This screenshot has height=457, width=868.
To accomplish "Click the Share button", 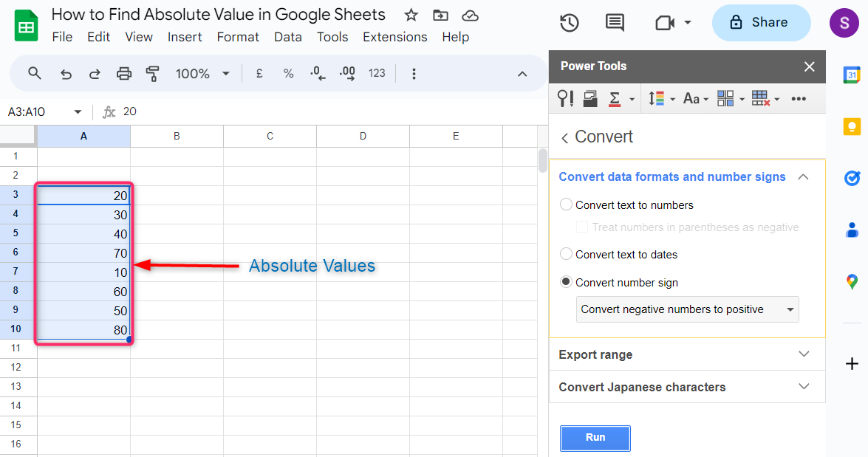I will tap(761, 23).
